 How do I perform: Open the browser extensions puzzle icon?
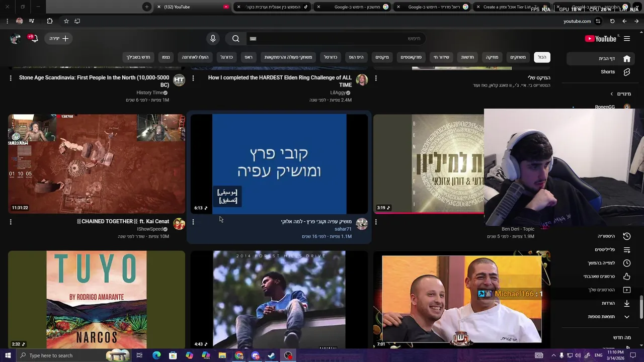tap(49, 21)
